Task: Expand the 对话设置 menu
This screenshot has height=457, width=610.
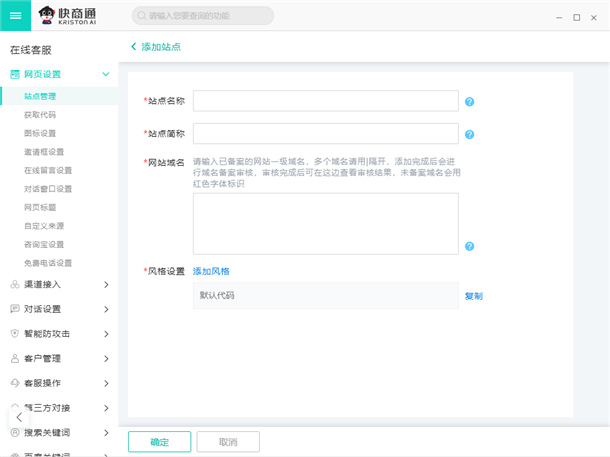Action: 106,309
